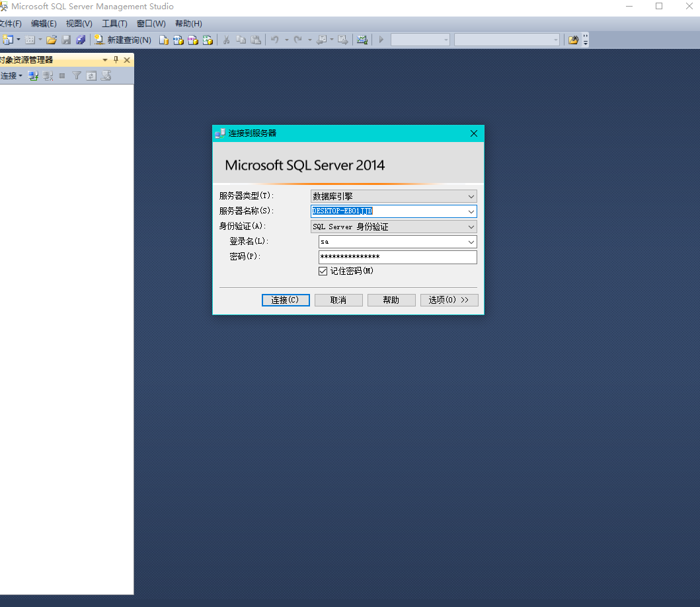
Task: Minimize the Management Studio window
Action: point(629,6)
